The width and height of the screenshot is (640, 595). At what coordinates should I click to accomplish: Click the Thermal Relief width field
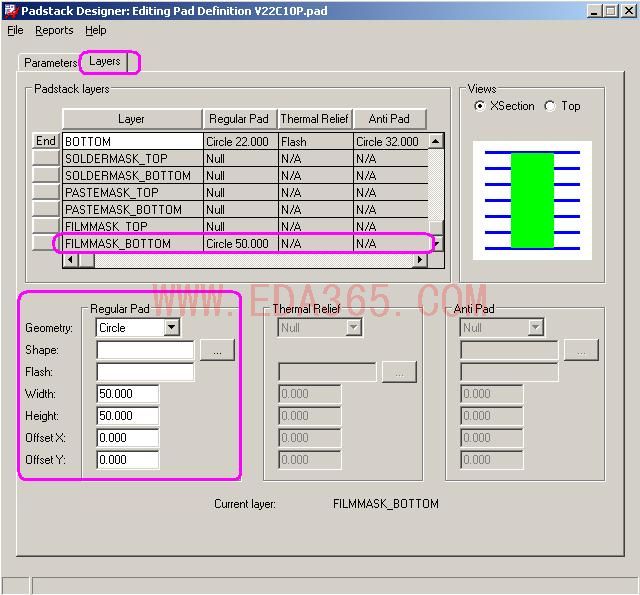click(x=310, y=394)
